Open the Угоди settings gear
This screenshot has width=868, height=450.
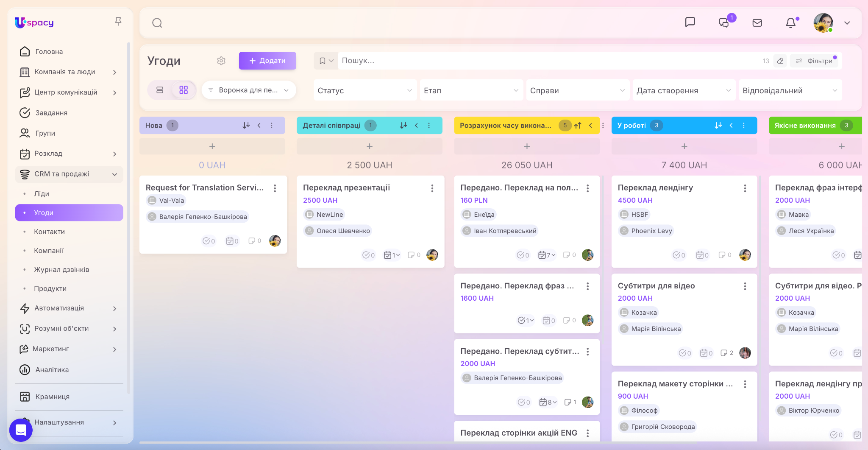221,61
